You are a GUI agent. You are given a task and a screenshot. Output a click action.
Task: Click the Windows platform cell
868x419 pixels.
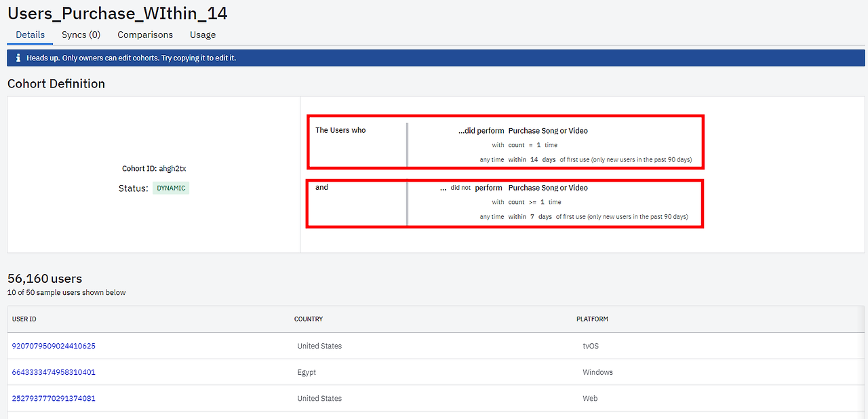597,372
